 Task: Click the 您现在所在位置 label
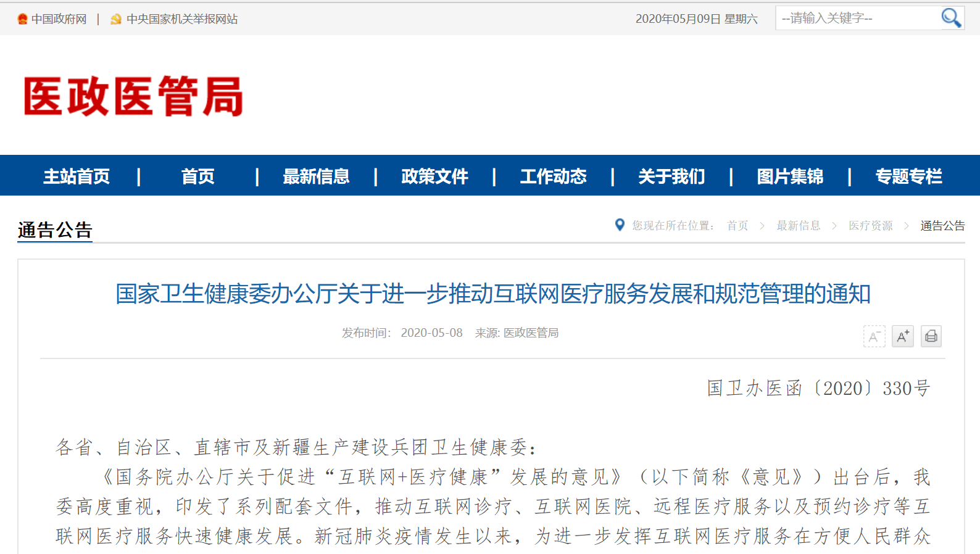tap(673, 226)
